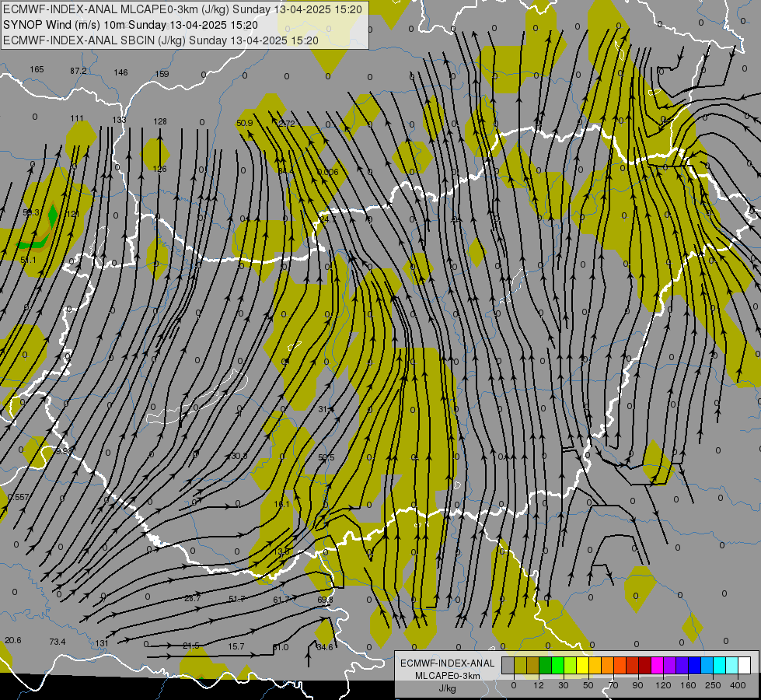
Task: Click the map value 159
Action: [162, 74]
